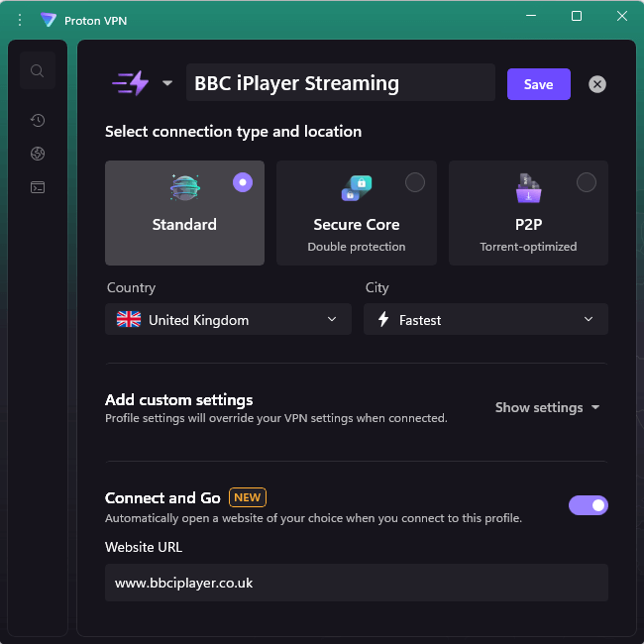
Task: Click the Fastest lightning bolt icon
Action: point(383,319)
